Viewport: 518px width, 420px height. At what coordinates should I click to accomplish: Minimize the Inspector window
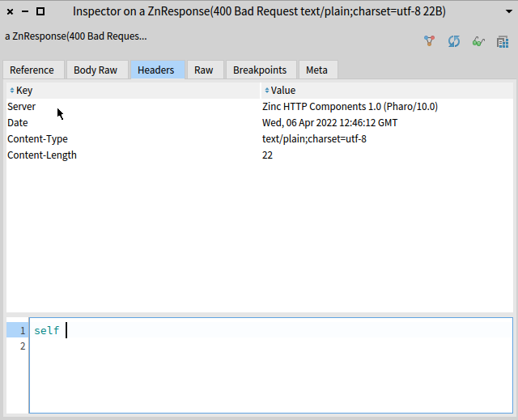click(25, 11)
